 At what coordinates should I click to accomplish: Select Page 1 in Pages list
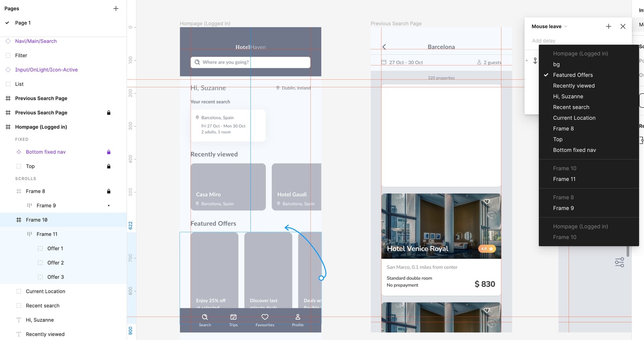(x=23, y=23)
